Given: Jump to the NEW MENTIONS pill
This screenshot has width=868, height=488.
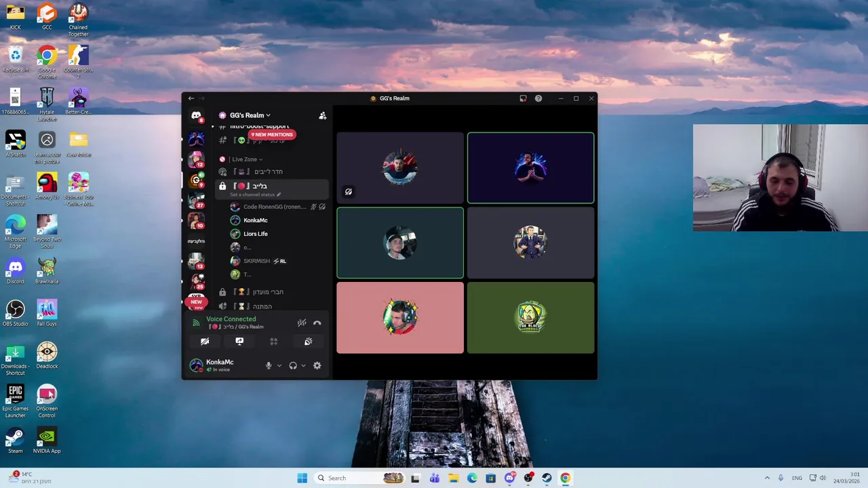Looking at the screenshot, I should pos(272,135).
